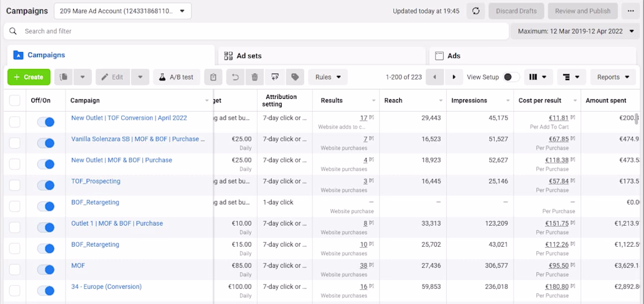Open the ad account selector dropdown
This screenshot has width=644, height=304.
coord(123,11)
